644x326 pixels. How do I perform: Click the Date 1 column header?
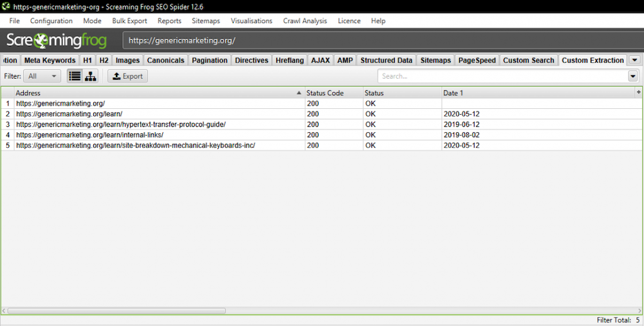pos(538,93)
